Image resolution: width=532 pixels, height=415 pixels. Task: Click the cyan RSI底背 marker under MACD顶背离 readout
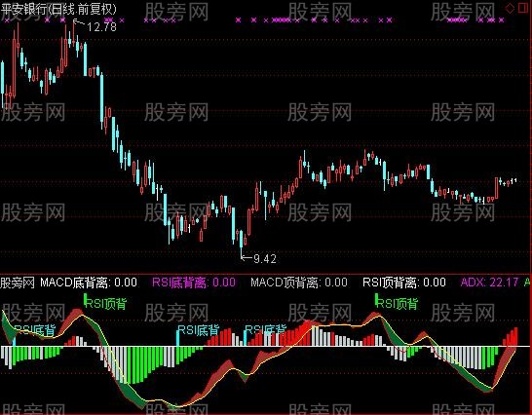tap(266, 329)
